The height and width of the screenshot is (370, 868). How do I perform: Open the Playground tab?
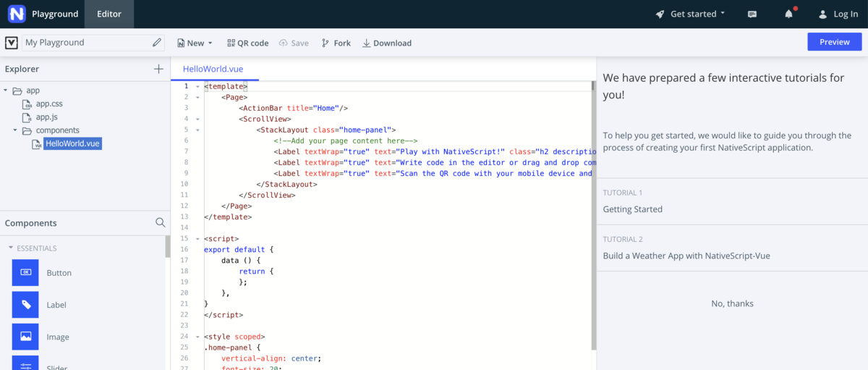pyautogui.click(x=55, y=14)
